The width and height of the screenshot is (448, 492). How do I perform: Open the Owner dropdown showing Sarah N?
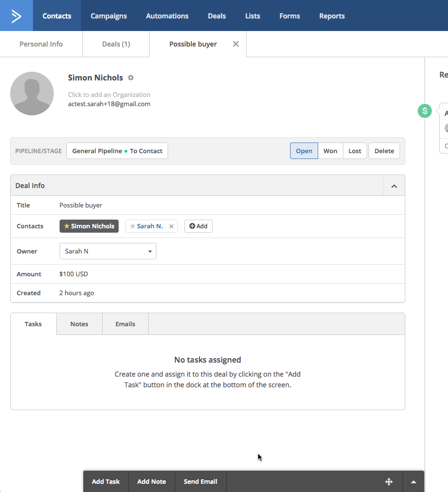[108, 251]
